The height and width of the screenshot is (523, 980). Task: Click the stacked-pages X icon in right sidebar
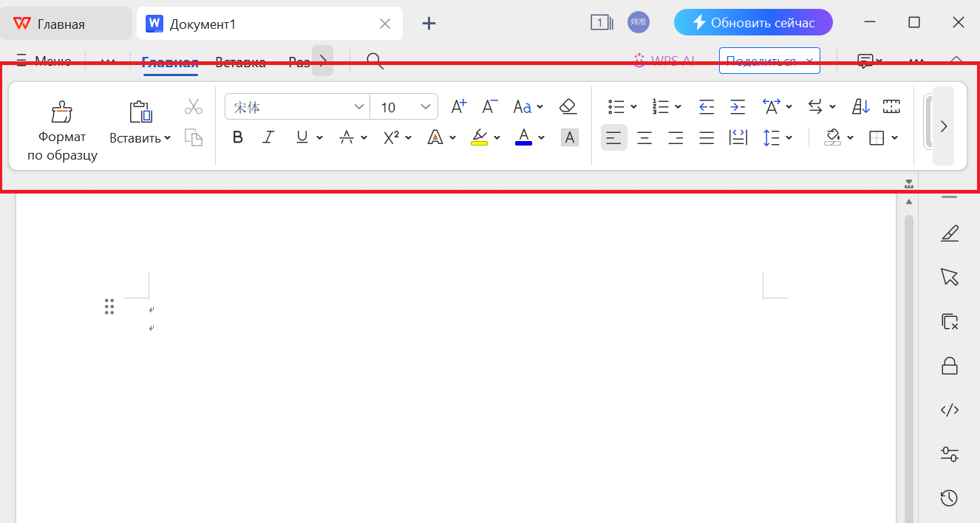coord(950,321)
